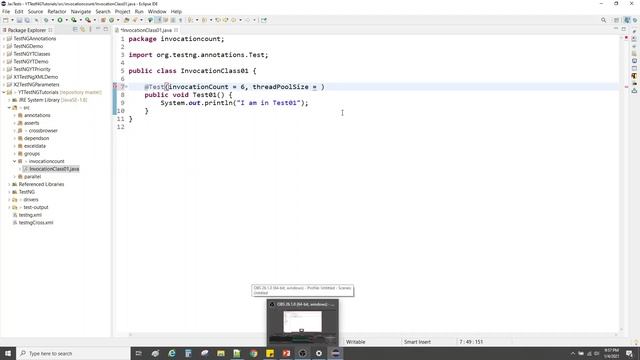Select the TestNGYTPriority project
This screenshot has width=640, height=360.
click(x=32, y=69)
